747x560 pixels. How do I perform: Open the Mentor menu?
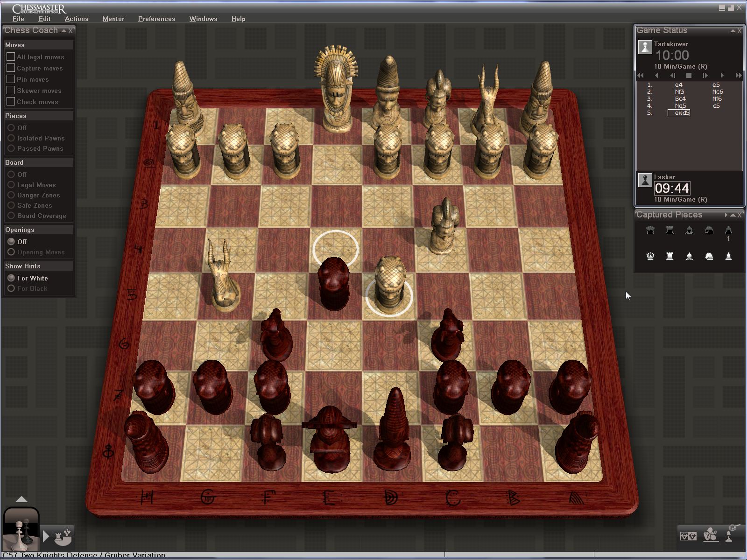(113, 19)
